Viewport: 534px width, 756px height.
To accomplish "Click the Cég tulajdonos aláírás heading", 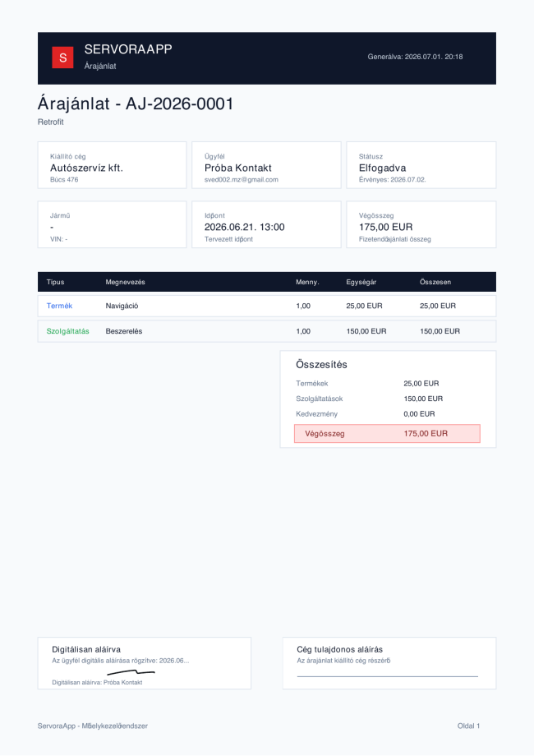I will [x=340, y=649].
